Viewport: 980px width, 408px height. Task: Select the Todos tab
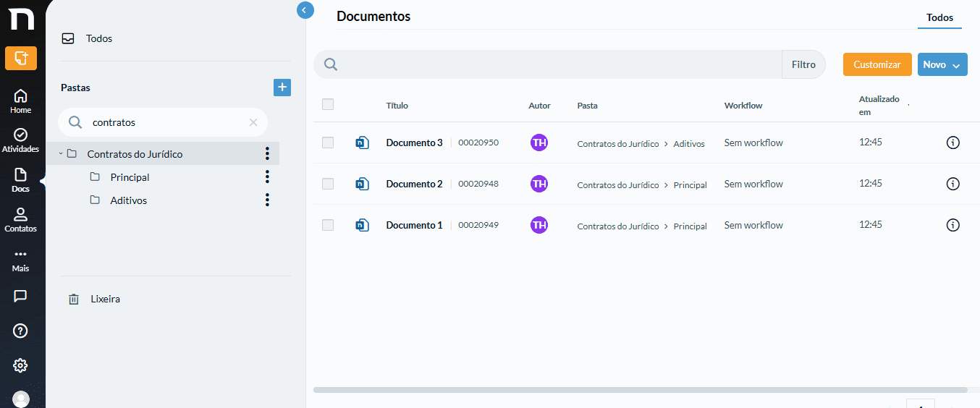939,17
